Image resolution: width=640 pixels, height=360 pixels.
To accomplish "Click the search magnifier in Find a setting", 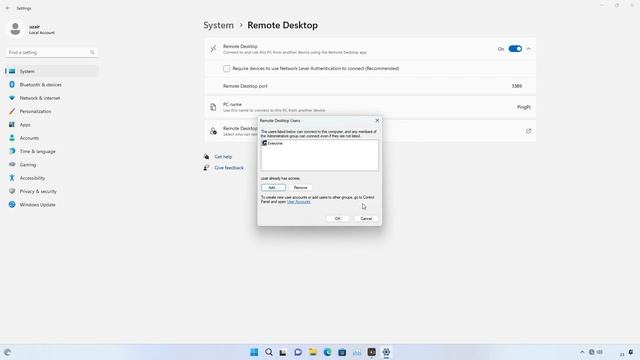I will [92, 52].
